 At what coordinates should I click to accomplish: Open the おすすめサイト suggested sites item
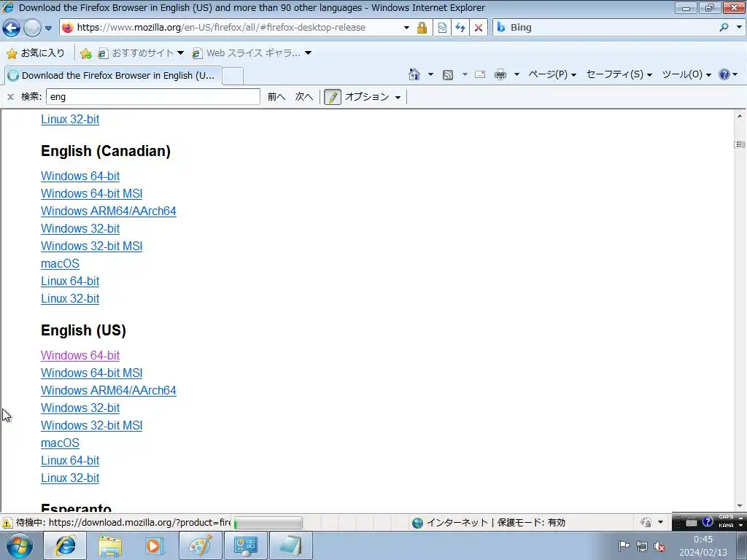click(136, 52)
